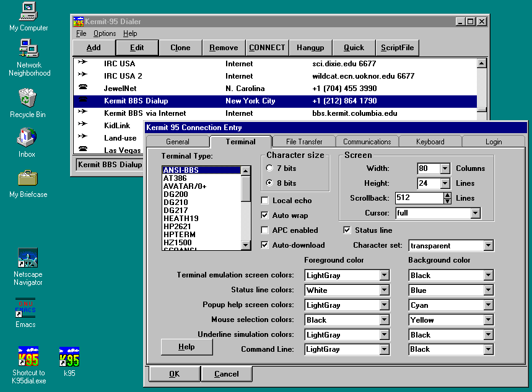Select HEATH19 in Terminal Type list
Viewport: 532px width, 392px height.
[181, 219]
